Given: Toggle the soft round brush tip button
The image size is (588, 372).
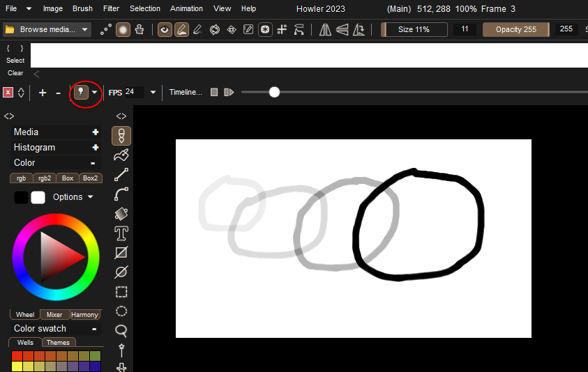Looking at the screenshot, I should 123,29.
